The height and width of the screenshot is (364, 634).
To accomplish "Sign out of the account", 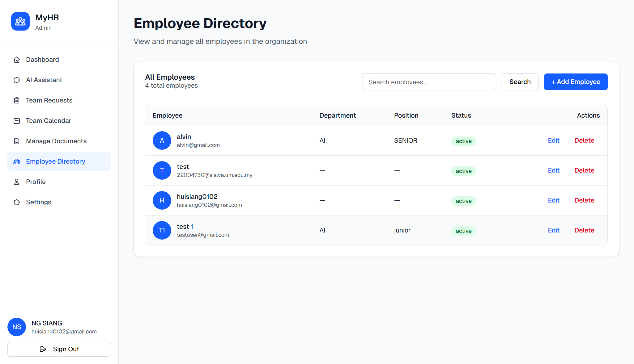I will (x=59, y=349).
